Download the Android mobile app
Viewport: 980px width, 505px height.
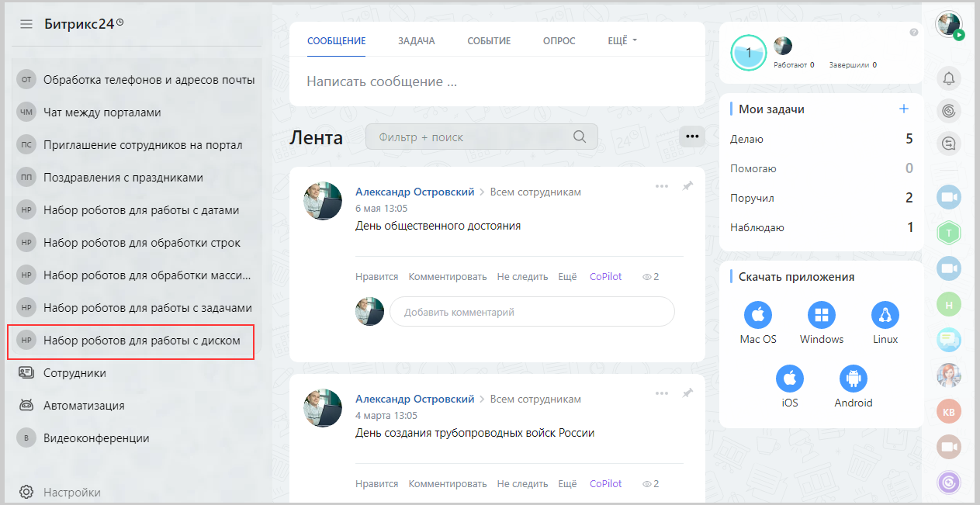coord(853,379)
